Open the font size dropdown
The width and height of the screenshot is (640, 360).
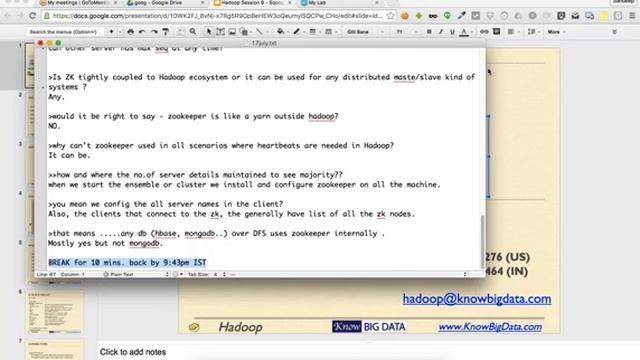pyautogui.click(x=407, y=32)
